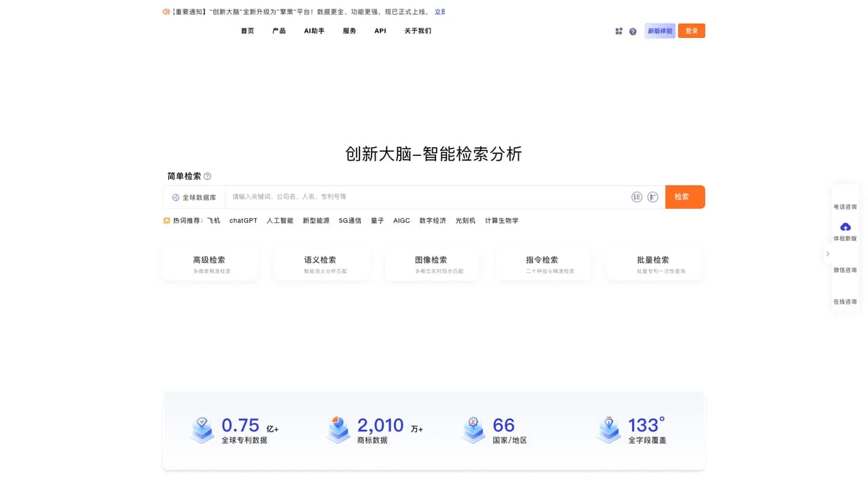The image size is (868, 488).
Task: Select hot word 飞机
Action: point(214,221)
